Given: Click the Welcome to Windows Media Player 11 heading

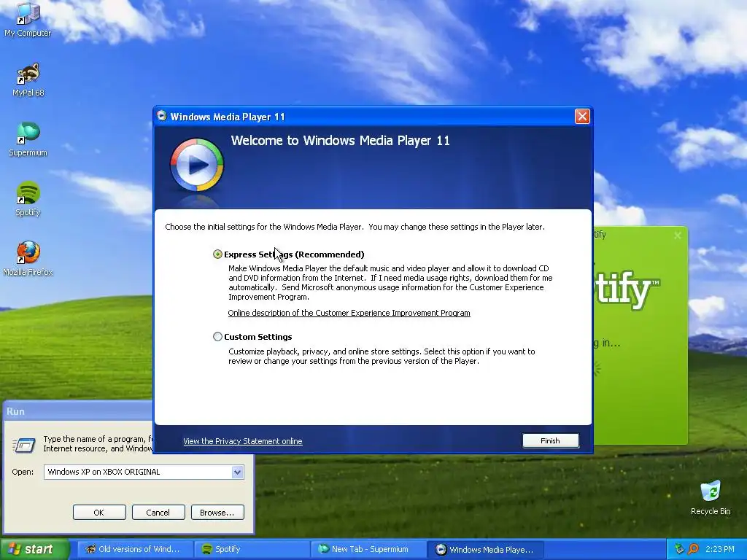Looking at the screenshot, I should [x=340, y=141].
